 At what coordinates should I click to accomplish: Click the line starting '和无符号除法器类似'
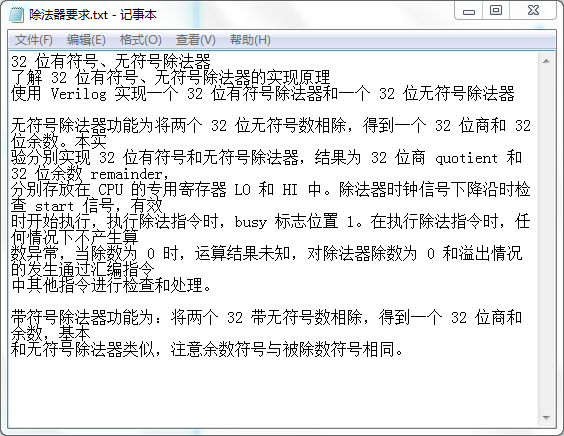207,349
